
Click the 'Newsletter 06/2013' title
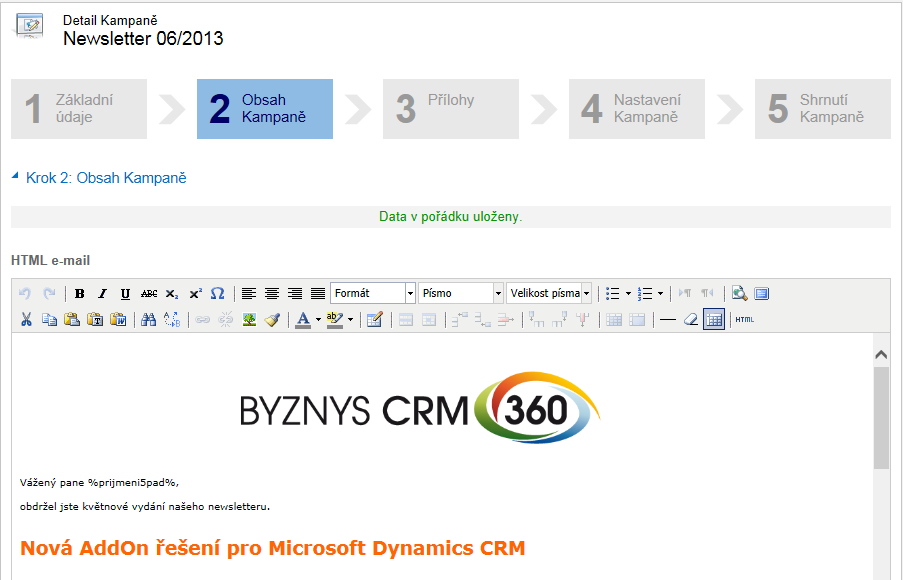coord(143,39)
